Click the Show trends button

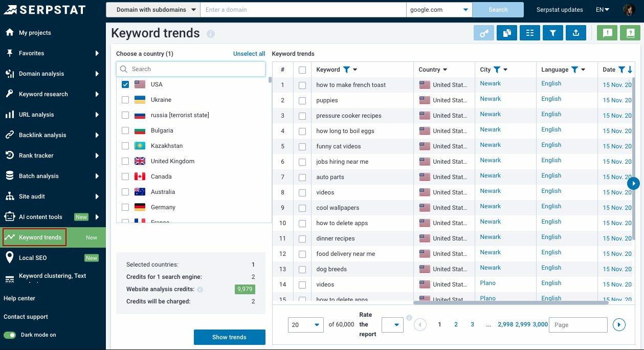coord(230,337)
